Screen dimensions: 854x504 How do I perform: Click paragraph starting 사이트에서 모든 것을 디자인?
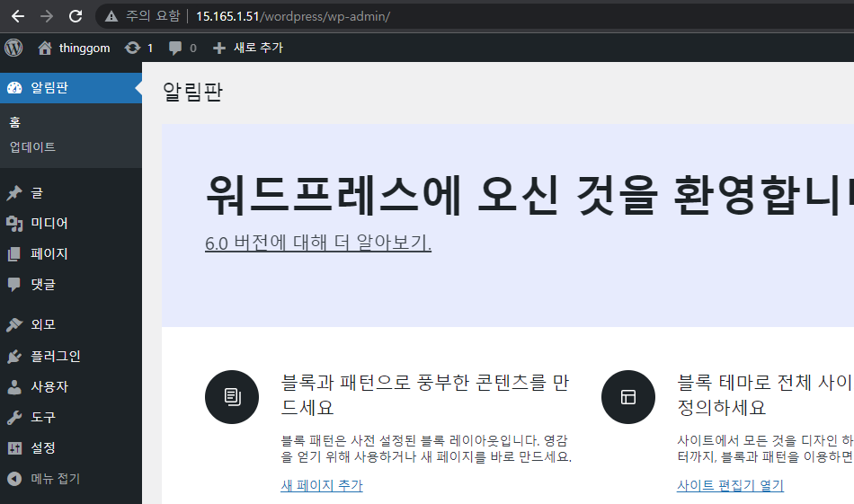[765, 448]
